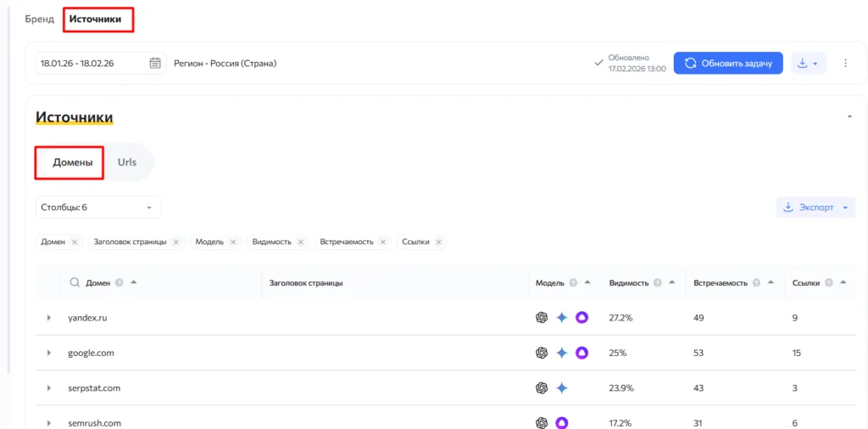Remove the Видимость column chip
The height and width of the screenshot is (429, 868).
coord(301,242)
